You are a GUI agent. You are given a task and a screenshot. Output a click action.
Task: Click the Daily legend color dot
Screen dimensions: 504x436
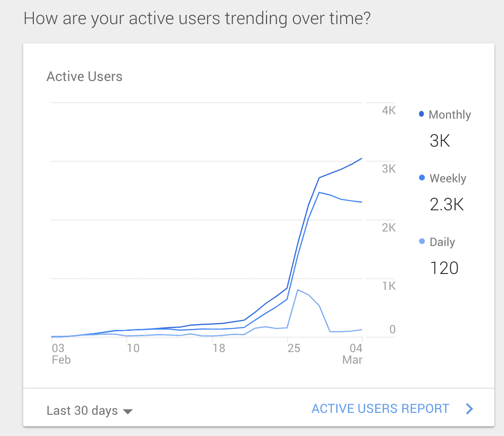point(422,241)
